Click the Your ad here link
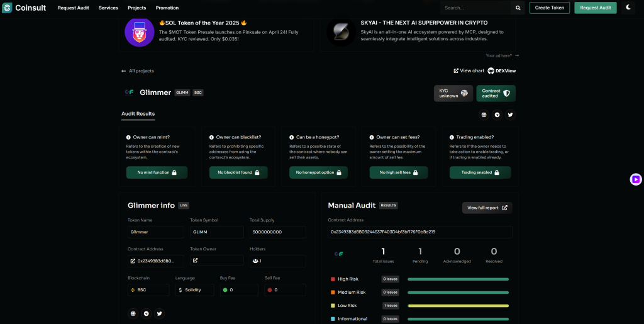644x324 pixels. (502, 55)
